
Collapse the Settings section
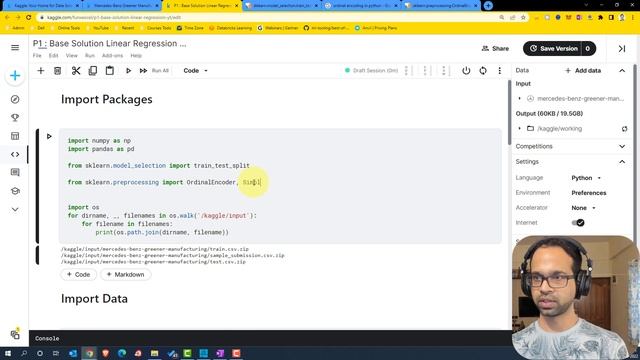coord(622,162)
